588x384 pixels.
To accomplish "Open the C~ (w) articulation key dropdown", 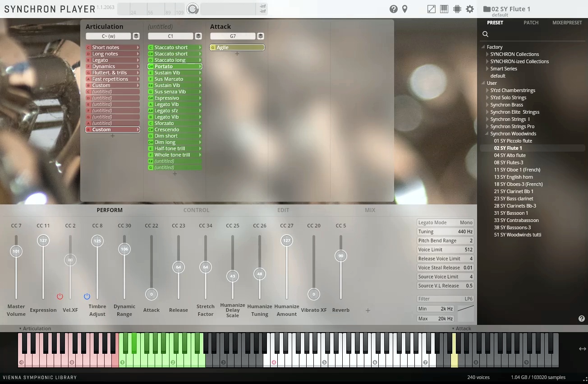I will coord(108,36).
